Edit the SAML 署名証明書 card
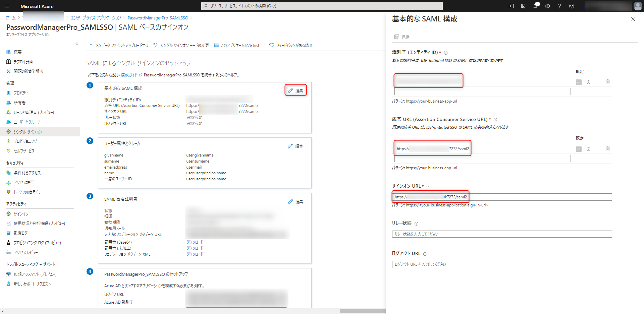 296,202
